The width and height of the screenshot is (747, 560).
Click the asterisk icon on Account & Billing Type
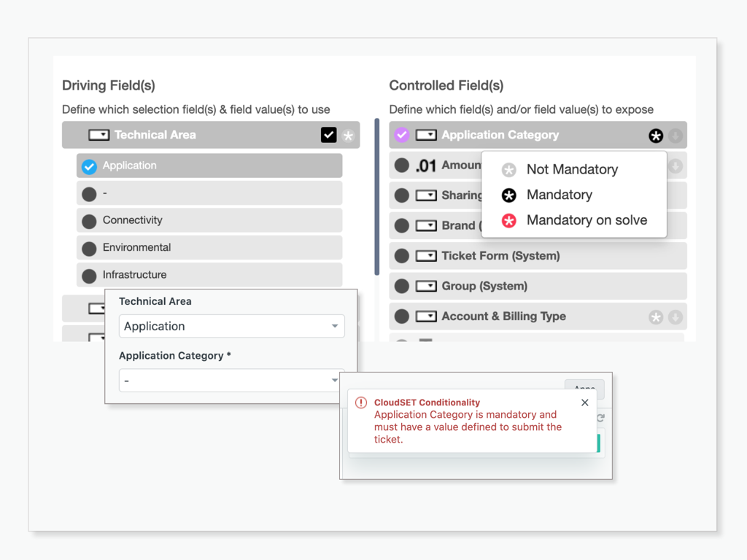(x=656, y=316)
